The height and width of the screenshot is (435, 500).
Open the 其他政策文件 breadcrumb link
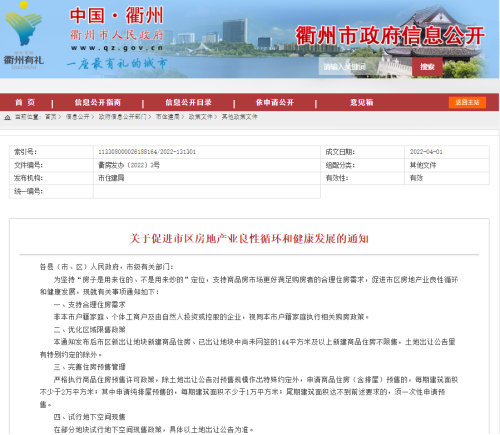tap(240, 117)
